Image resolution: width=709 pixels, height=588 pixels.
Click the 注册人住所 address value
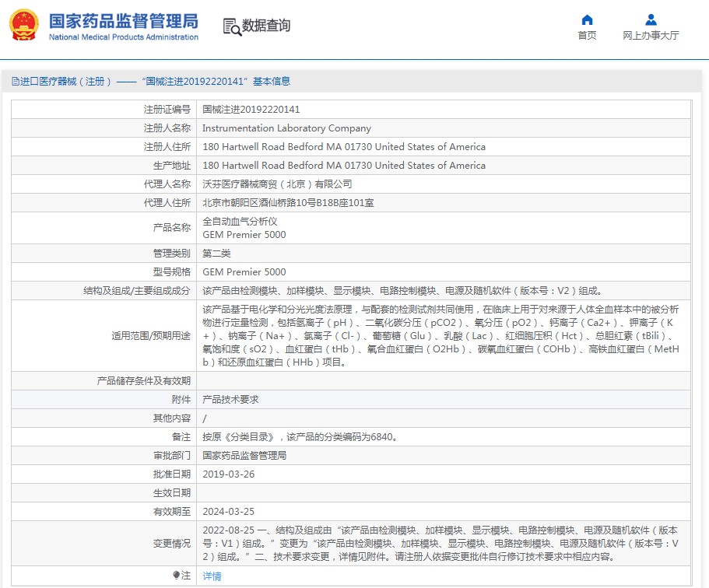344,147
